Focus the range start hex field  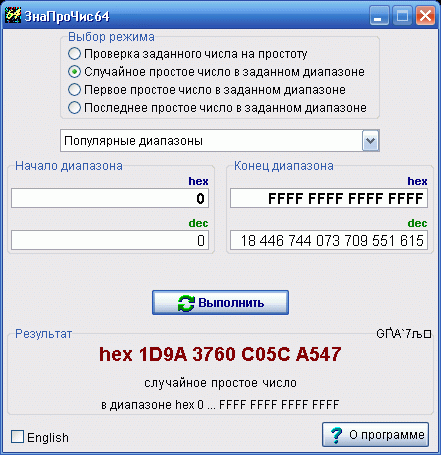click(x=110, y=198)
